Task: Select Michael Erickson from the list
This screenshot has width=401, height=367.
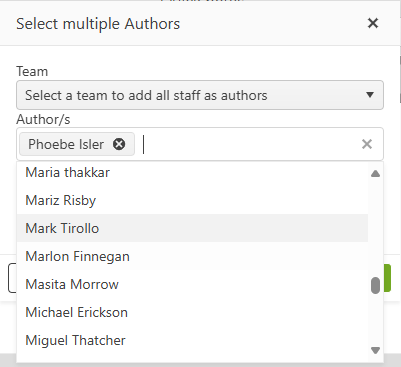Action: [x=192, y=312]
